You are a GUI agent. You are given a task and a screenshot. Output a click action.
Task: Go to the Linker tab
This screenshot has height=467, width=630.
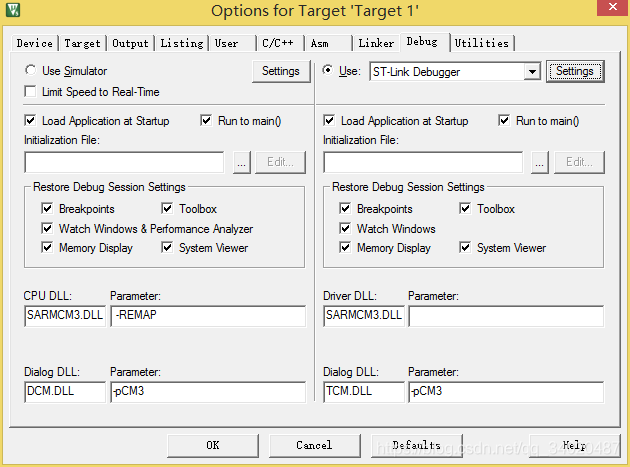coord(376,43)
